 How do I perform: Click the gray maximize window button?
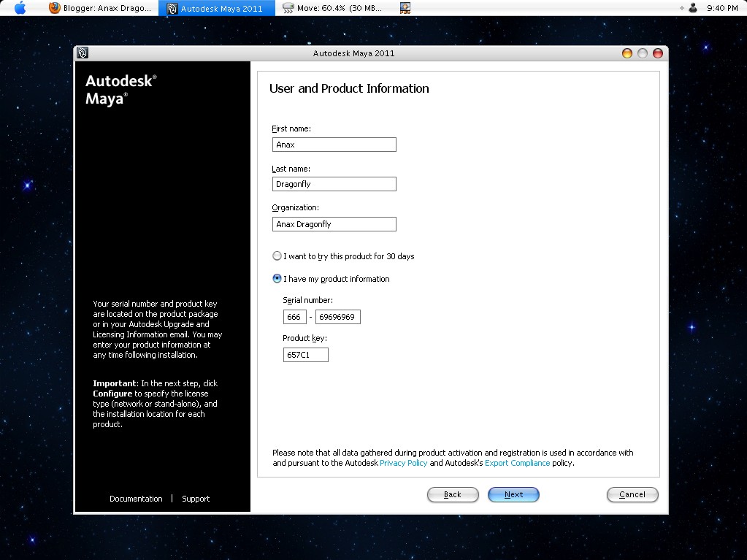(x=642, y=53)
